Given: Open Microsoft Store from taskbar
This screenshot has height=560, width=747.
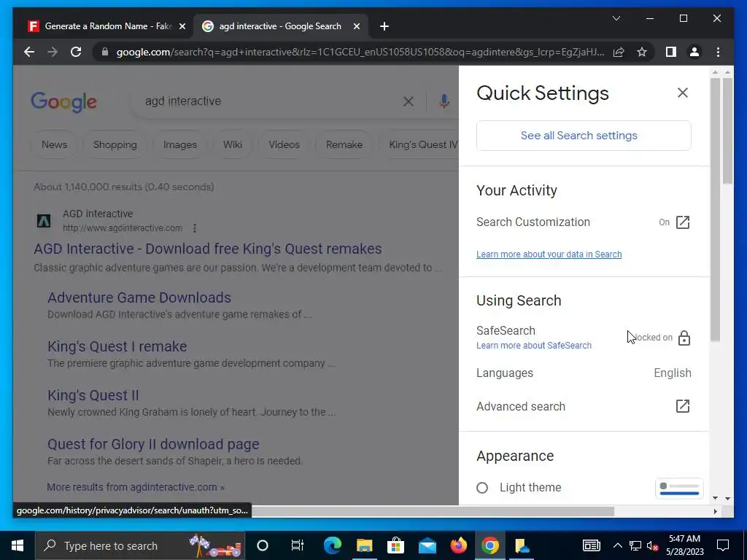Looking at the screenshot, I should coord(395,545).
